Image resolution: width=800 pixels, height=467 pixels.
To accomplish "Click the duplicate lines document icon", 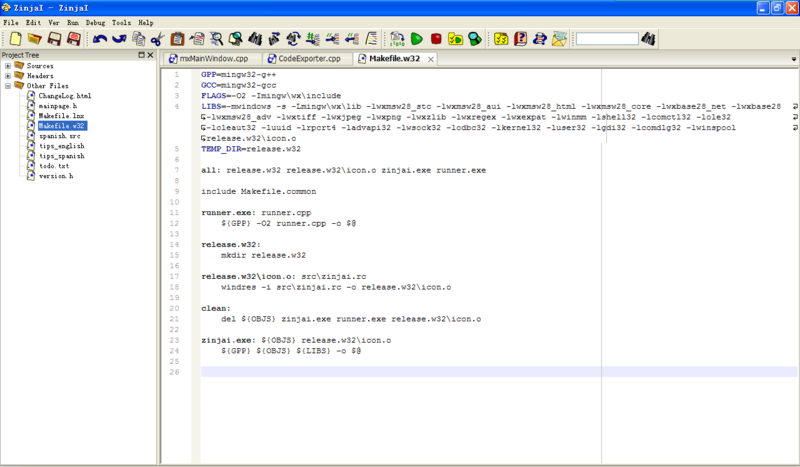I will pyautogui.click(x=197, y=39).
